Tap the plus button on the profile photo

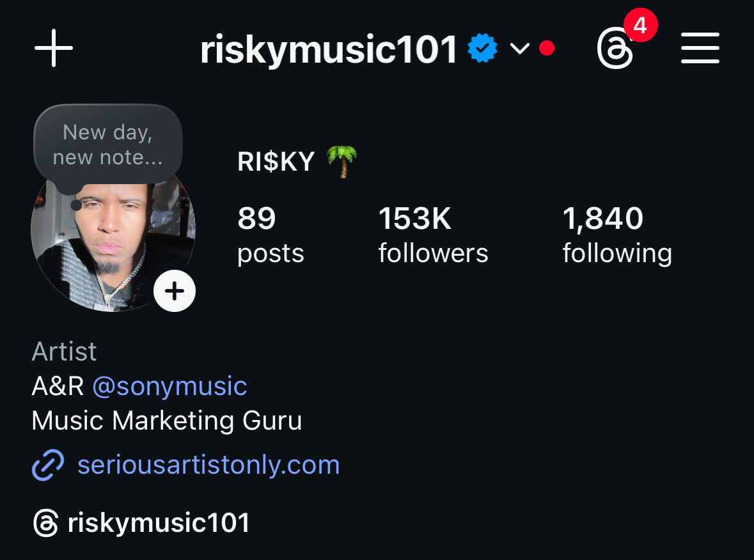[x=174, y=291]
